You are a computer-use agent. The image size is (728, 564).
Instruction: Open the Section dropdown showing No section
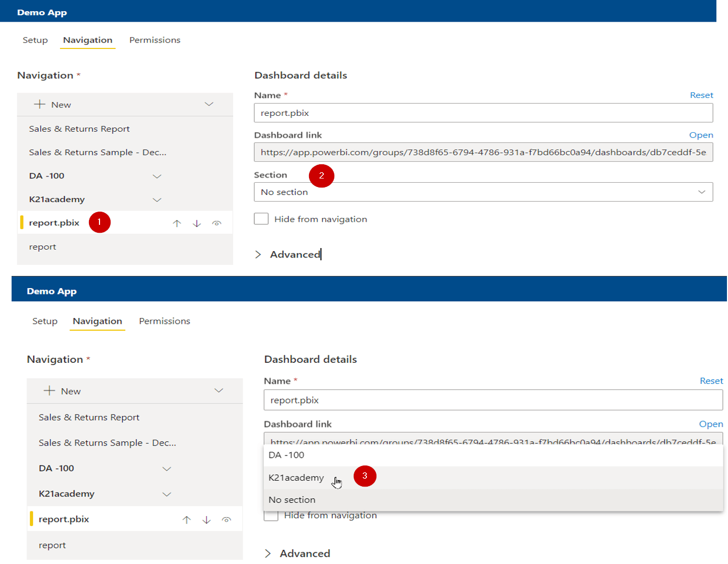click(483, 192)
